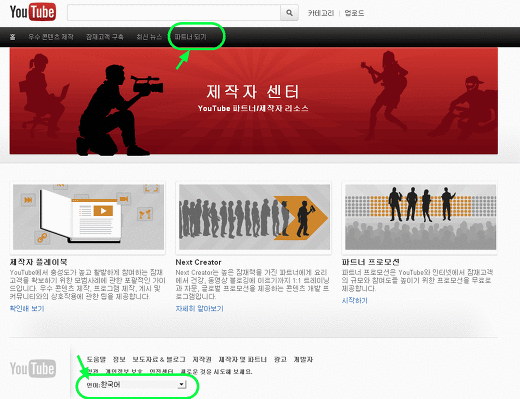Open the Next Creator thumbnail image
This screenshot has height=399, width=520.
[254, 217]
